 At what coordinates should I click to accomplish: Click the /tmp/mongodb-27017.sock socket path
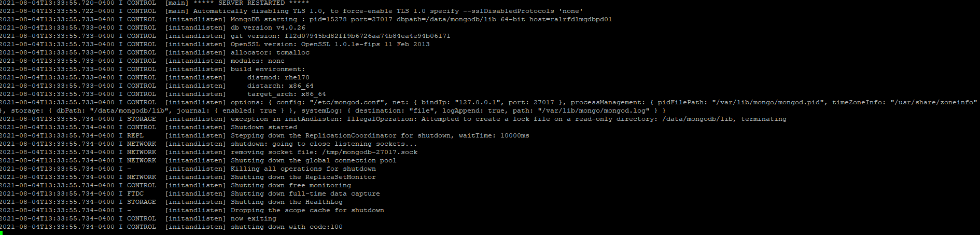[370, 152]
